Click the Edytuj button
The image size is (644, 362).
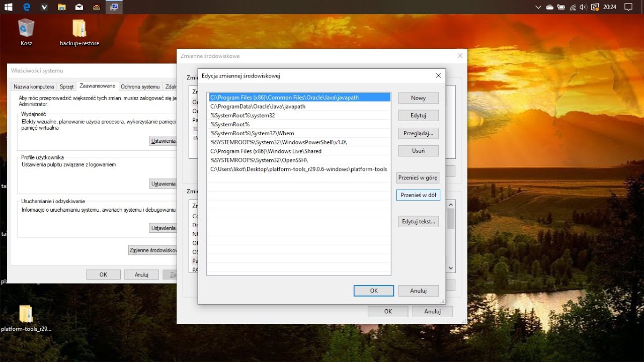pyautogui.click(x=418, y=116)
